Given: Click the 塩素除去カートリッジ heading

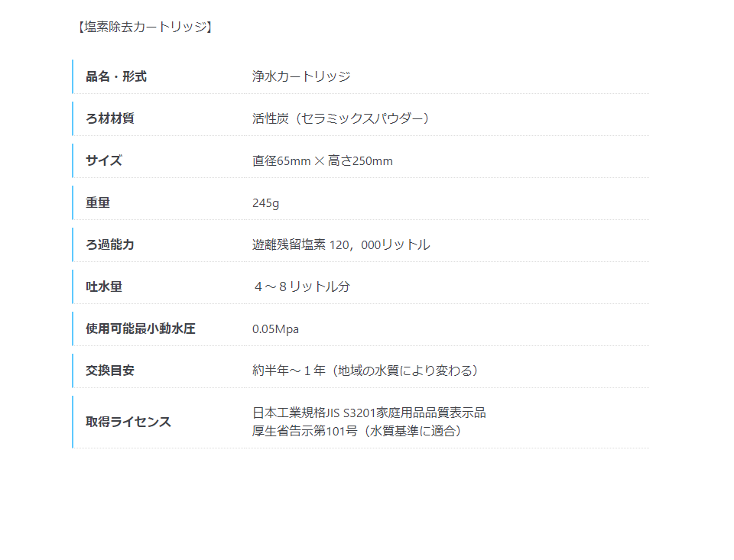Looking at the screenshot, I should pyautogui.click(x=145, y=27).
